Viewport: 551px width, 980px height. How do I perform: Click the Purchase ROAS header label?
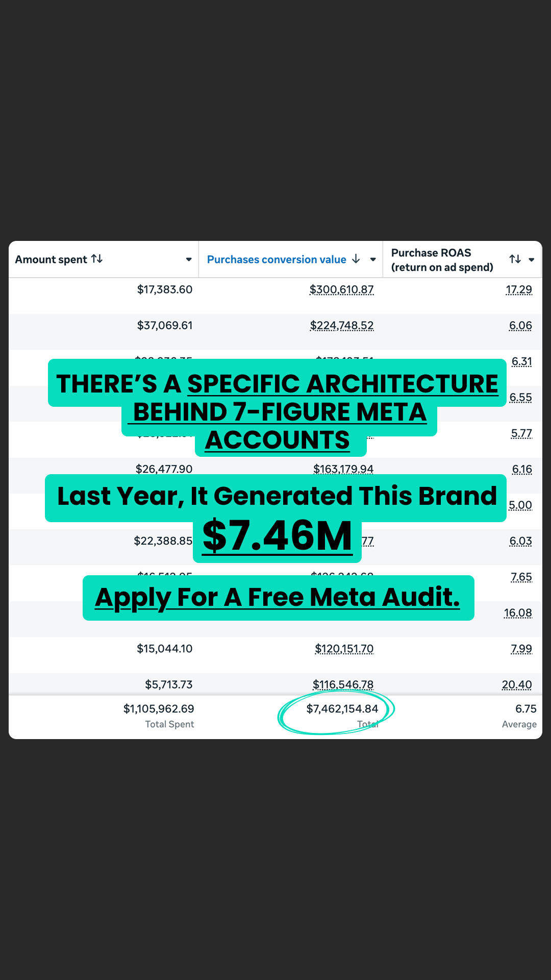442,260
